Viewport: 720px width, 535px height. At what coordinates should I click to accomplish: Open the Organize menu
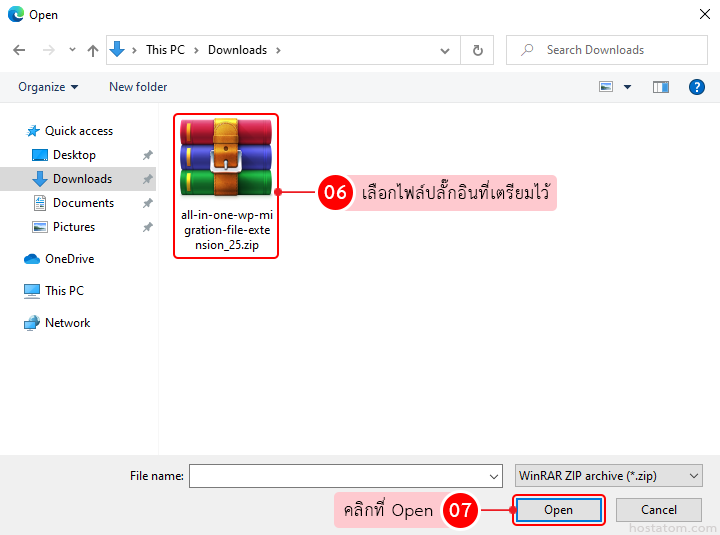click(x=48, y=87)
